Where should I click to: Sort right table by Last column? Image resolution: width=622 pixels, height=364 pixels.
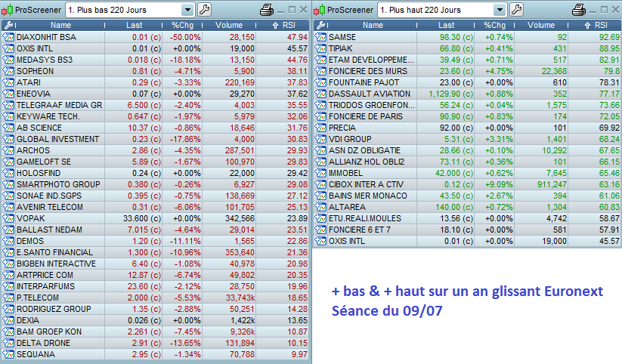pos(446,26)
